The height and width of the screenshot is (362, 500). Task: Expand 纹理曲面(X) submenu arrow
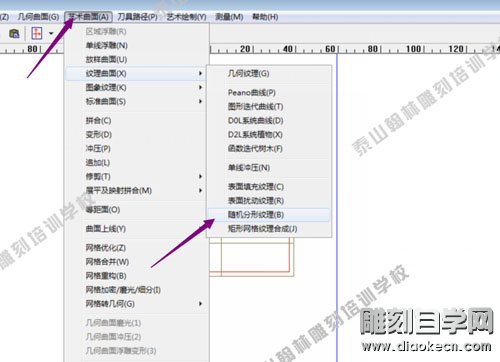click(200, 73)
